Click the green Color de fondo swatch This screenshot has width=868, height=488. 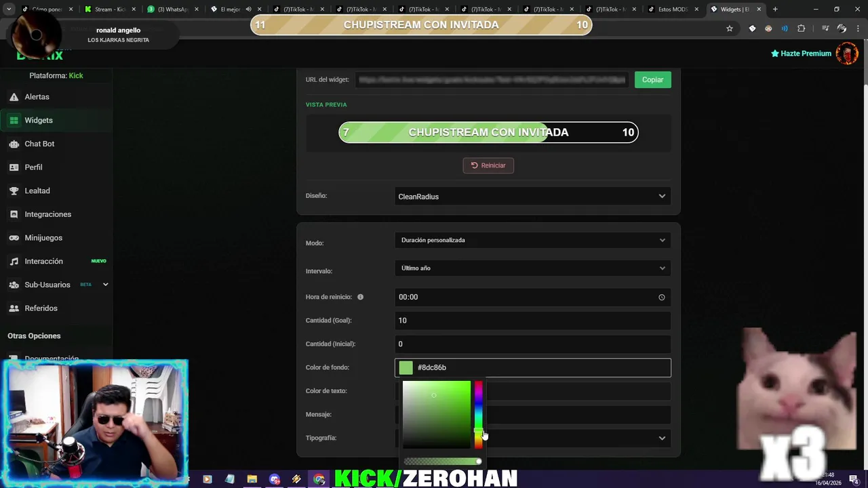406,367
